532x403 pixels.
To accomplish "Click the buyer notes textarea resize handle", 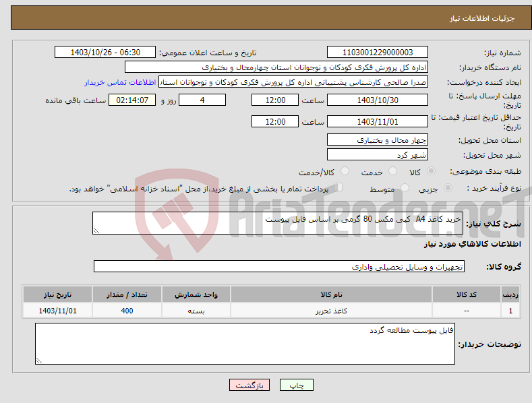I will tap(39, 361).
